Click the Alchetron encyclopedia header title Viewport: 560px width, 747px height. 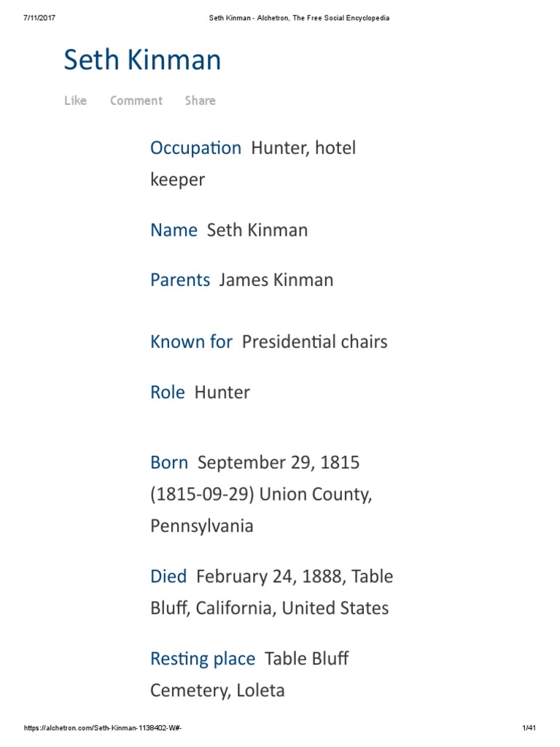(x=295, y=18)
